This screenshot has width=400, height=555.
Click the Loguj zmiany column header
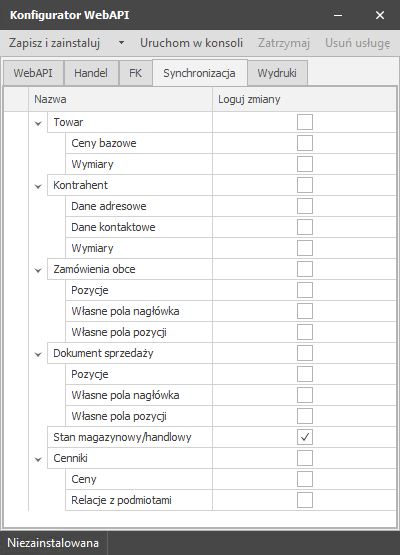click(304, 99)
